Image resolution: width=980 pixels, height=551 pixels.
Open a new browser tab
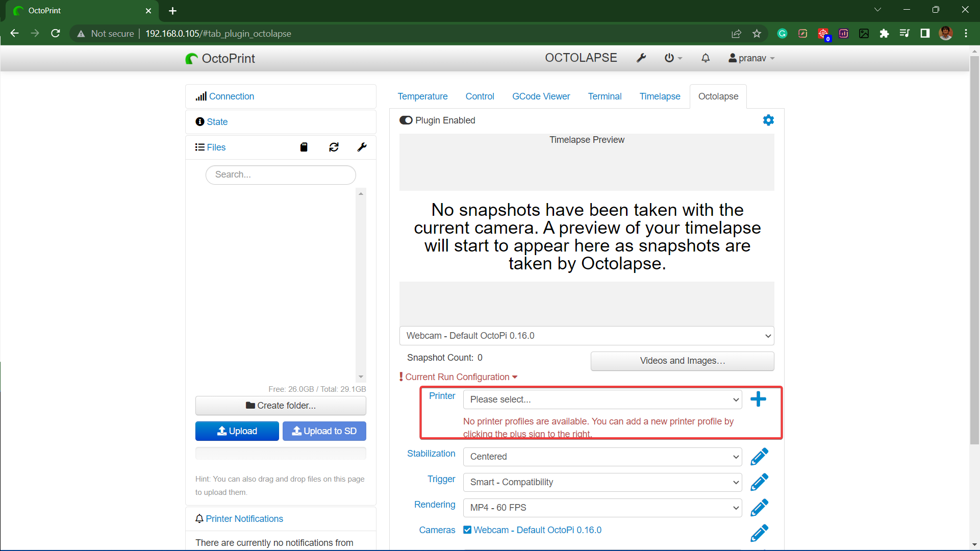point(172,11)
